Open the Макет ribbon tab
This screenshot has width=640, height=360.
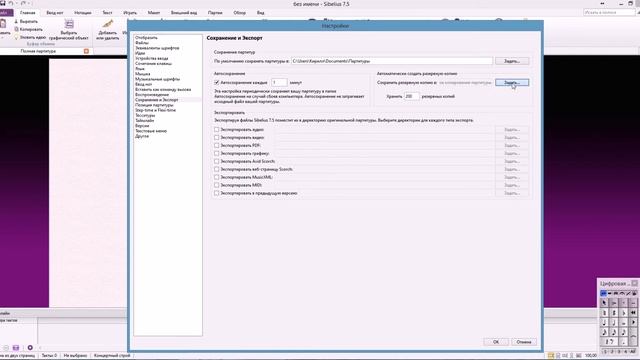coord(154,13)
